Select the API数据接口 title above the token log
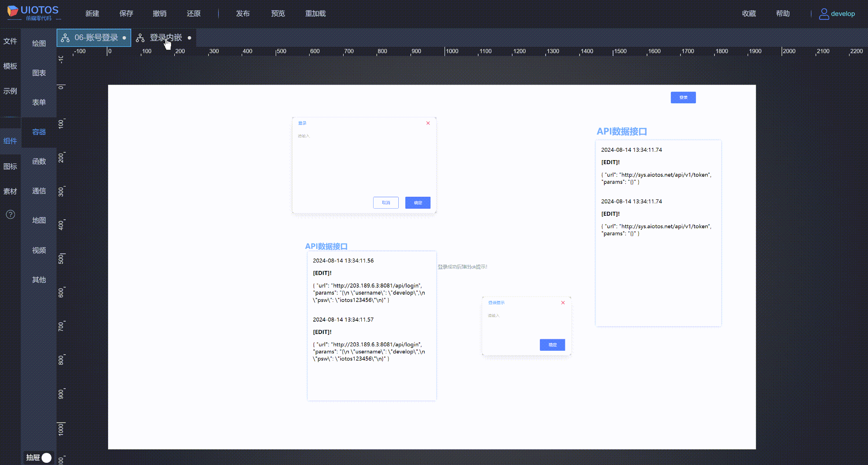 pos(622,131)
